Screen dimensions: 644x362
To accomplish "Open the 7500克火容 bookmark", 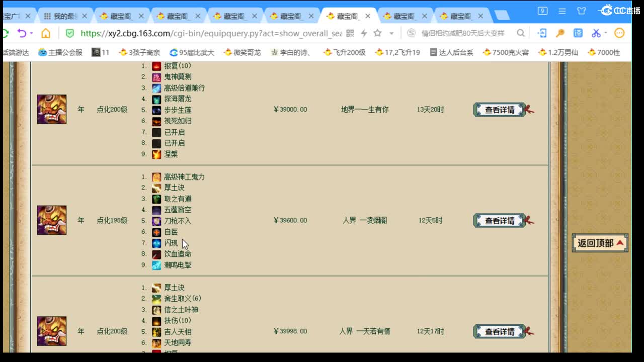I will click(506, 52).
